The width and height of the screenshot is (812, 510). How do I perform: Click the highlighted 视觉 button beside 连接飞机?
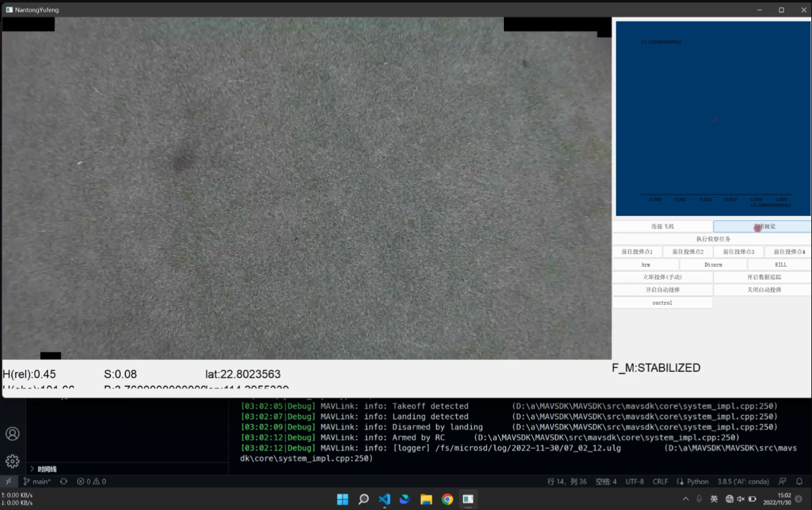[x=762, y=226]
